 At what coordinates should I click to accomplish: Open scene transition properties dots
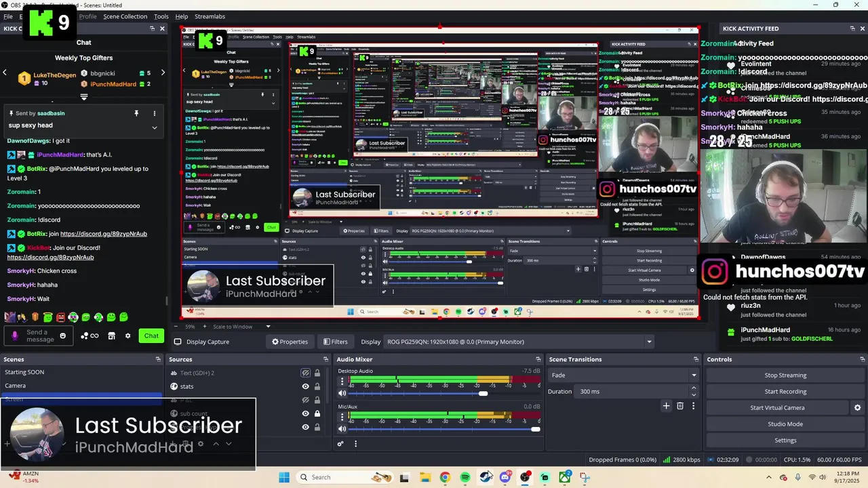pos(693,406)
